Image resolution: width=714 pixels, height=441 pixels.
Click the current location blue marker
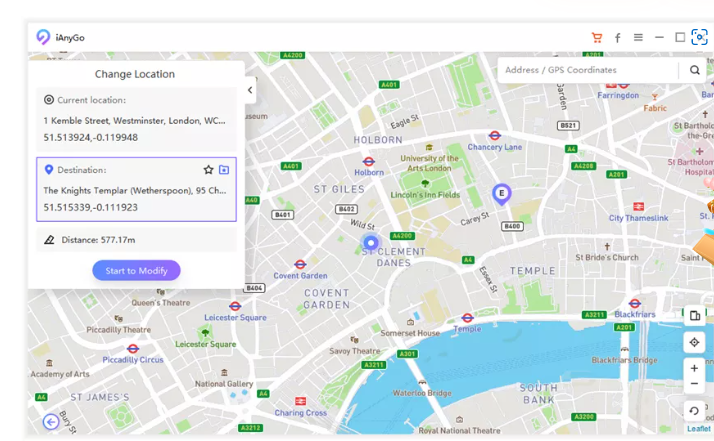click(371, 242)
